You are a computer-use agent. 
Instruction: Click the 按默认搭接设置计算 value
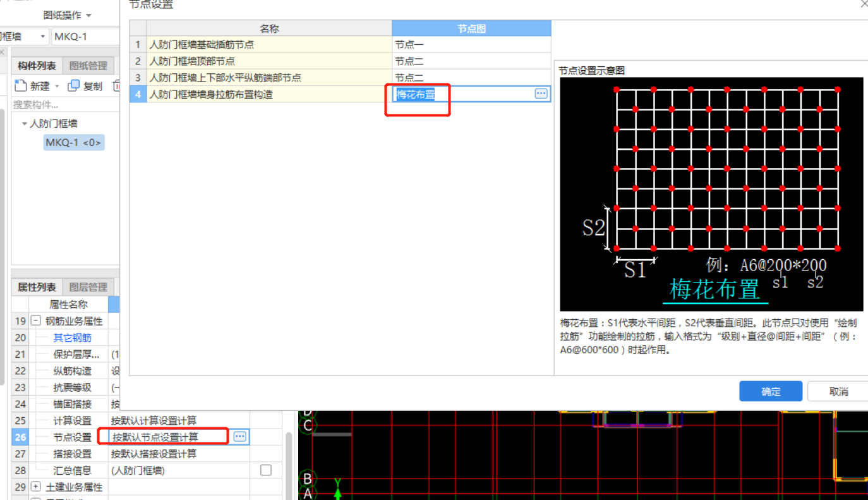(x=154, y=453)
